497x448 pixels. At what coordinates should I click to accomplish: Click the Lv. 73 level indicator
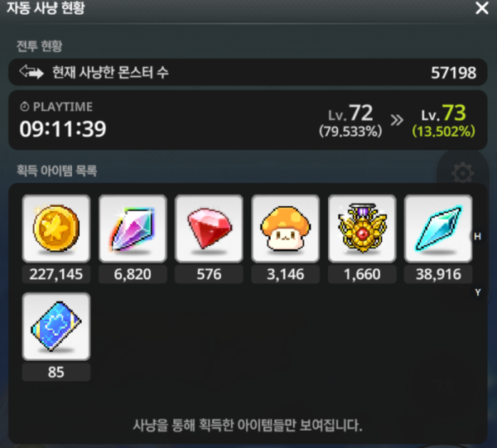[443, 113]
